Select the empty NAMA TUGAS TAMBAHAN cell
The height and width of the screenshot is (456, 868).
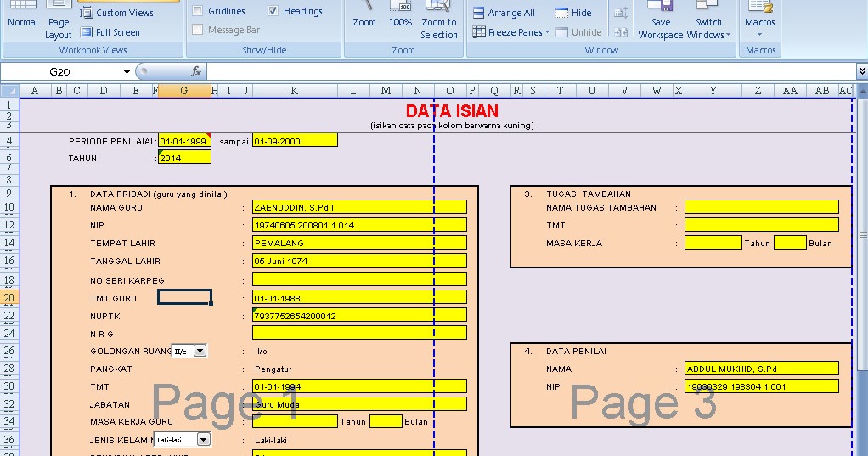761,207
